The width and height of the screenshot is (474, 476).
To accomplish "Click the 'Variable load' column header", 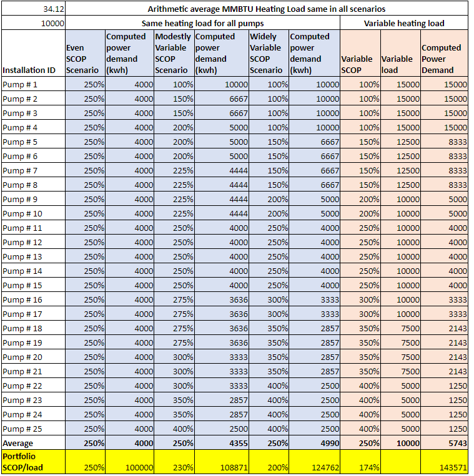I will tap(400, 53).
